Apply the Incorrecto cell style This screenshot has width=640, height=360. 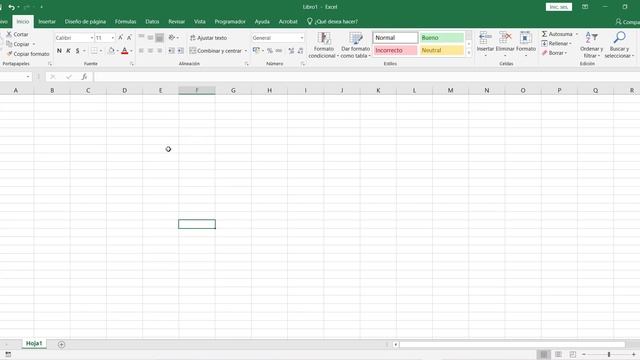pos(395,50)
